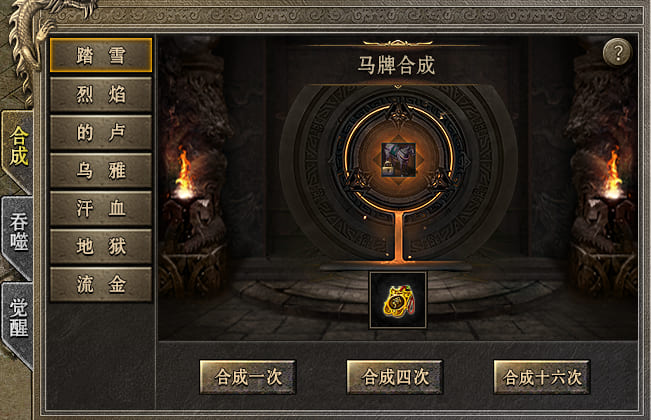Click the 马牌合成 title banner
Screen dimensions: 651x420
[396, 65]
